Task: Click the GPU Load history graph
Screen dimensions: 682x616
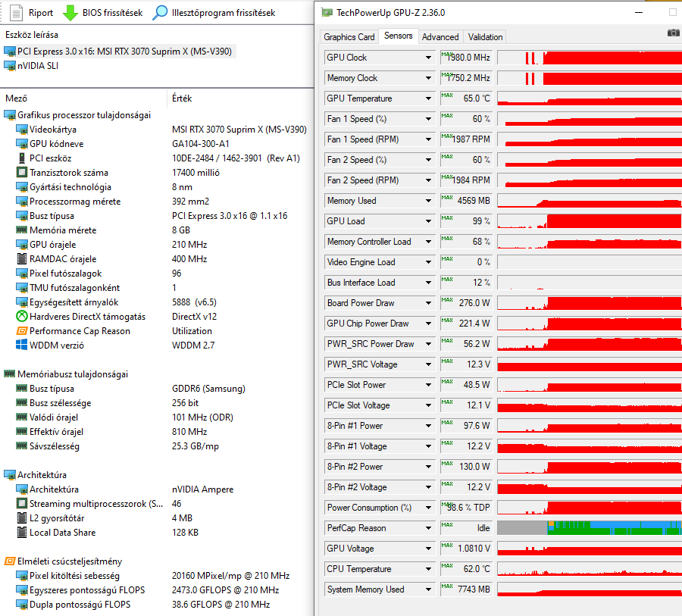Action: pyautogui.click(x=590, y=221)
